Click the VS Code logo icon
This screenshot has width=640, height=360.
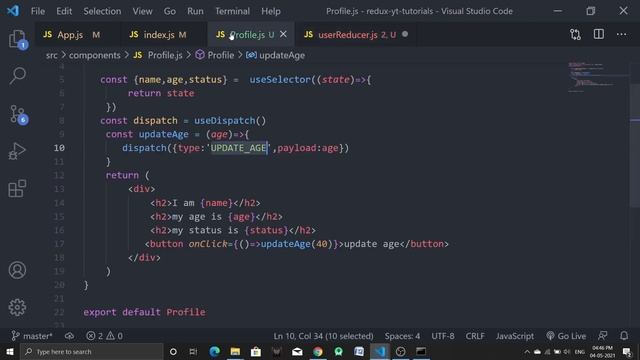(x=13, y=11)
